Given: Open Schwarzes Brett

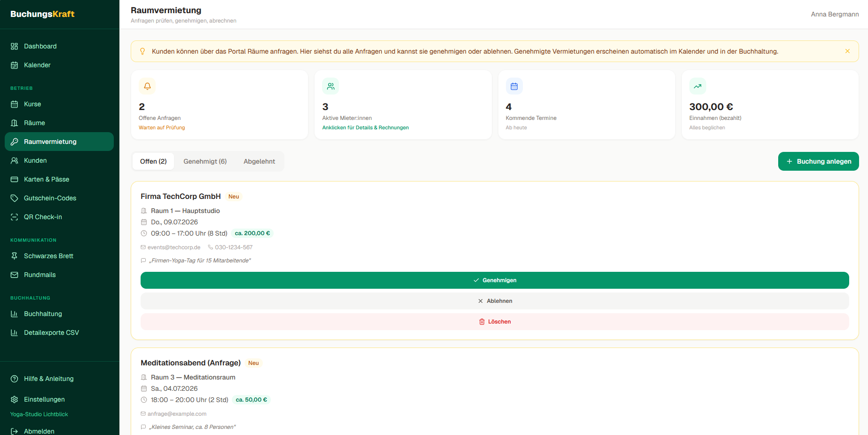Looking at the screenshot, I should click(x=59, y=256).
